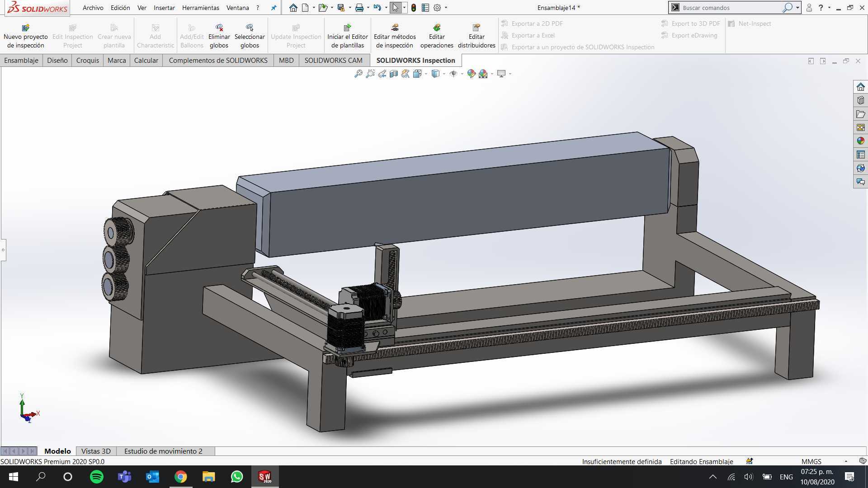Click Iniciar el Editor de plantillas
Screen dimensions: 868x488
point(348,36)
